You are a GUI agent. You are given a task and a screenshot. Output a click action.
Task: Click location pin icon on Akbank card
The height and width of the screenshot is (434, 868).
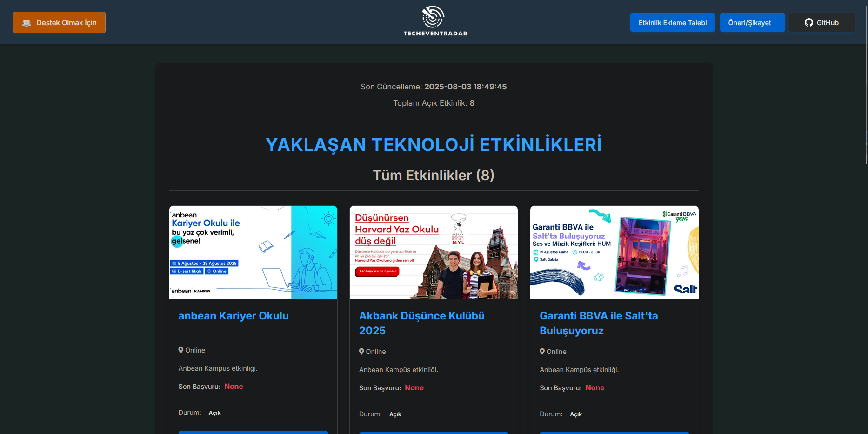[x=361, y=352]
